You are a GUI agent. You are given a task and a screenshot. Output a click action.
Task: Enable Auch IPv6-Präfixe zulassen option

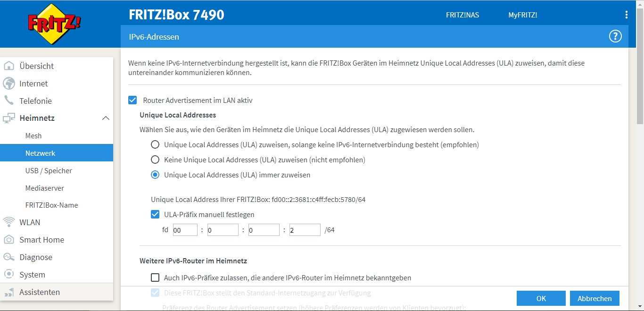(x=155, y=277)
